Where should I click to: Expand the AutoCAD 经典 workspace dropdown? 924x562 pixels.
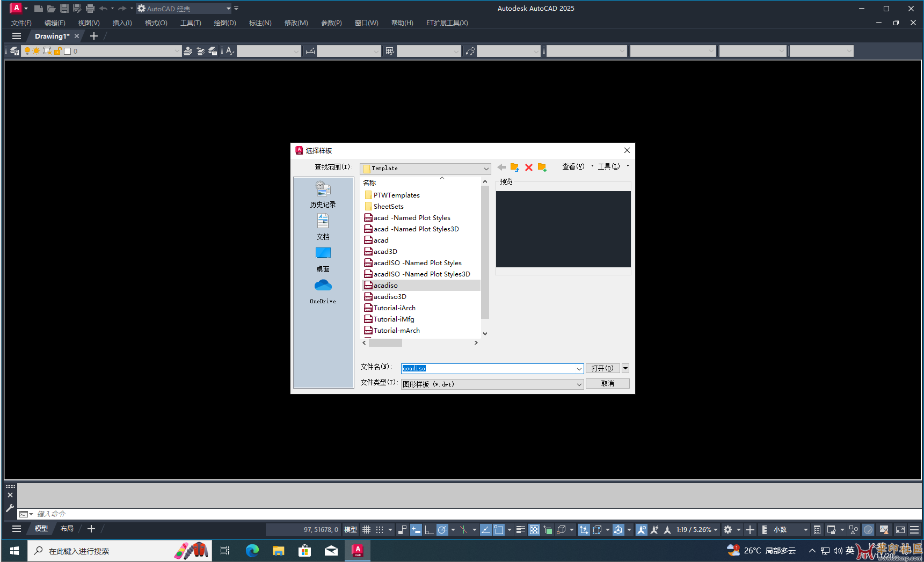click(229, 9)
